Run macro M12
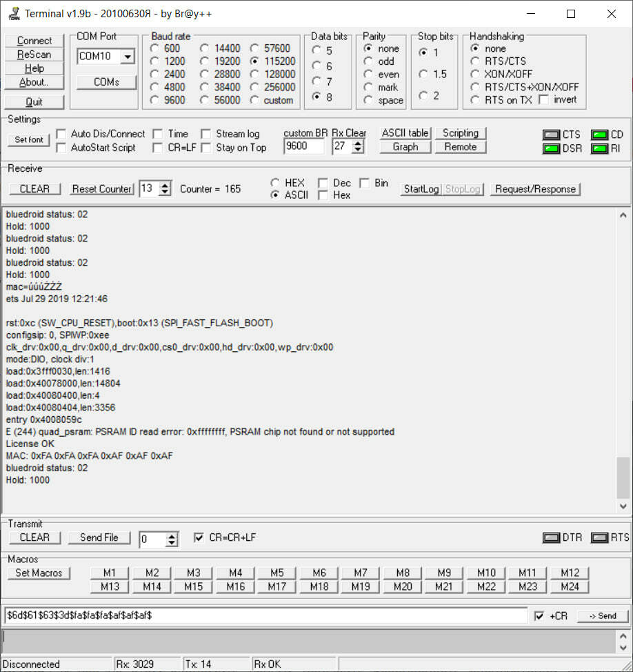 [570, 573]
